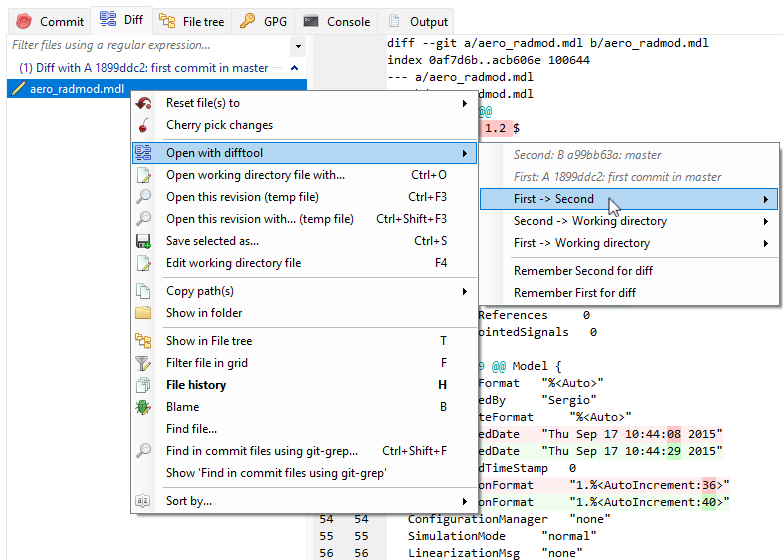Click the Show in File tree icon
This screenshot has width=783, height=560.
[143, 341]
